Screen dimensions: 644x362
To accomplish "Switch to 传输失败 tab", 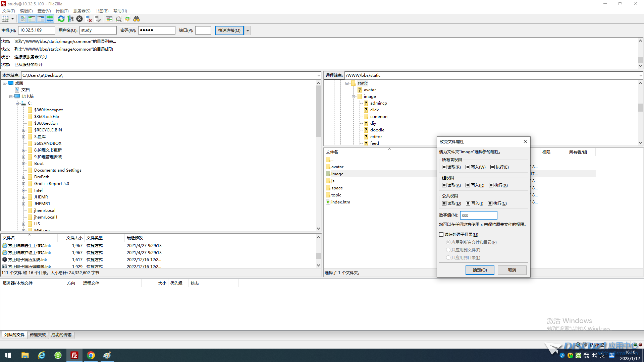I will [x=38, y=335].
